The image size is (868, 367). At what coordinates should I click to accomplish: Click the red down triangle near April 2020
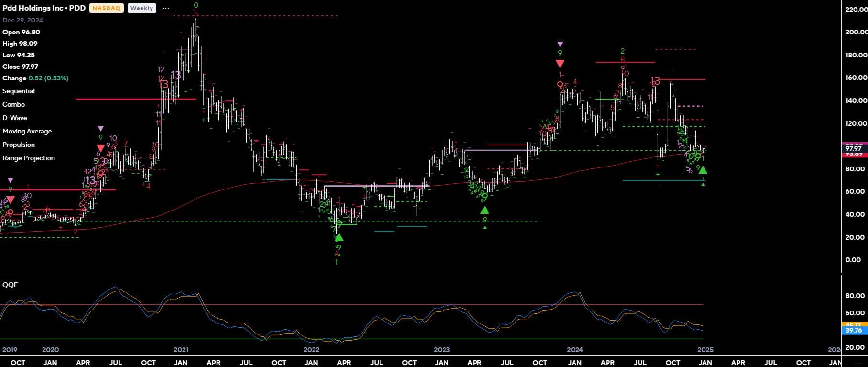(x=100, y=148)
